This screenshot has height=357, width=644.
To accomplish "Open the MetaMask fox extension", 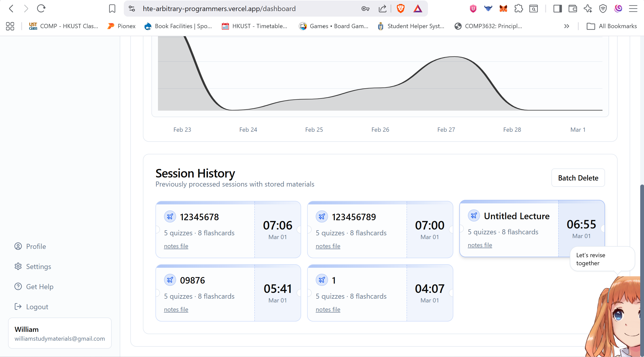I will tap(503, 9).
